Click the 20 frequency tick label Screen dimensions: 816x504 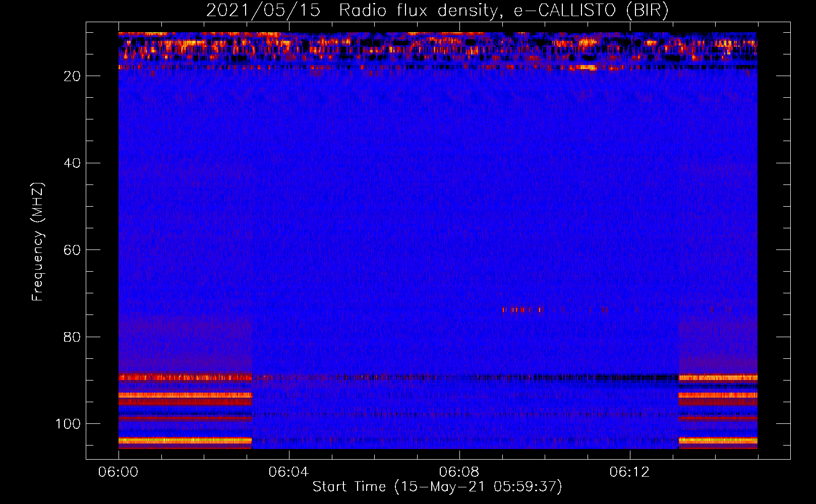pyautogui.click(x=72, y=76)
